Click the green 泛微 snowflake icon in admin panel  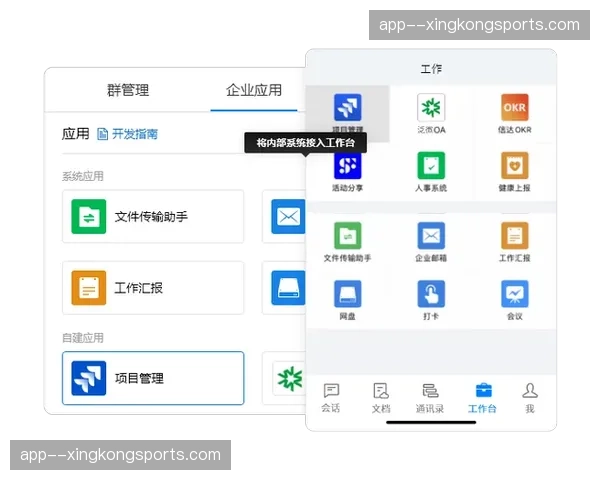(290, 378)
